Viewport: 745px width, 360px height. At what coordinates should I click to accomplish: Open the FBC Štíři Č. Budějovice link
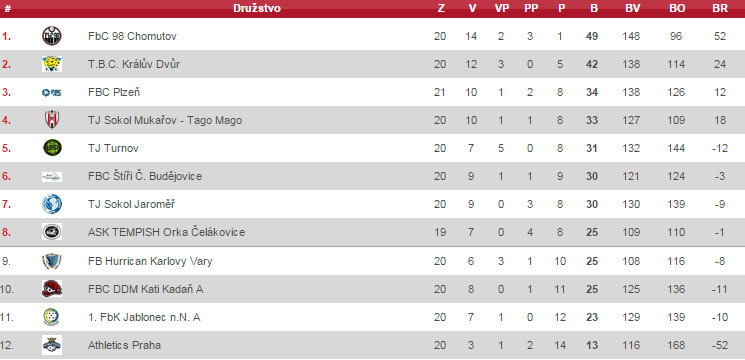[145, 176]
